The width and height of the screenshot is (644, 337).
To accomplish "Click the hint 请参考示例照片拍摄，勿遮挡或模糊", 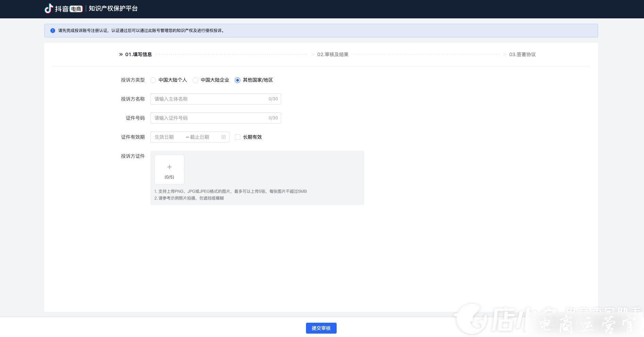I will (189, 198).
